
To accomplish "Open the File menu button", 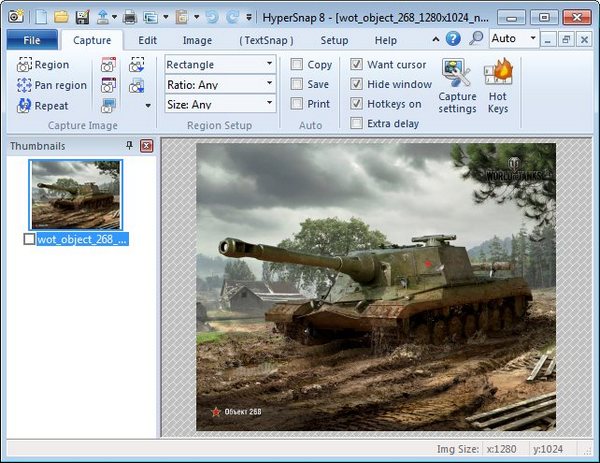I will pos(31,40).
